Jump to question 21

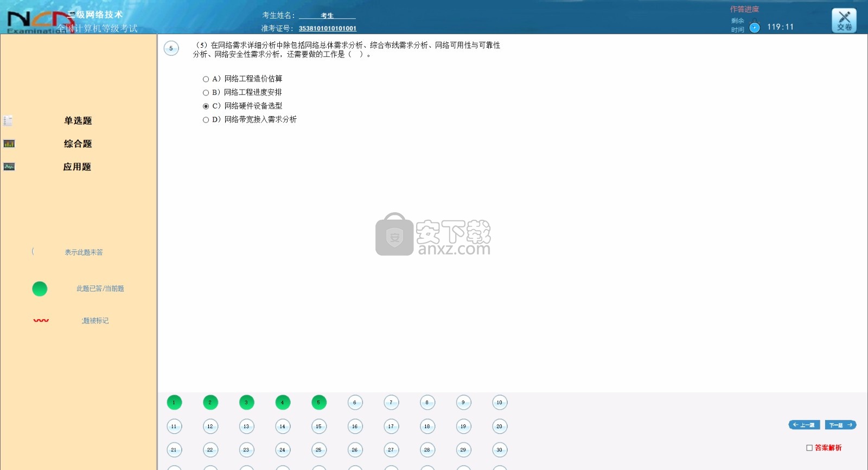pos(174,449)
